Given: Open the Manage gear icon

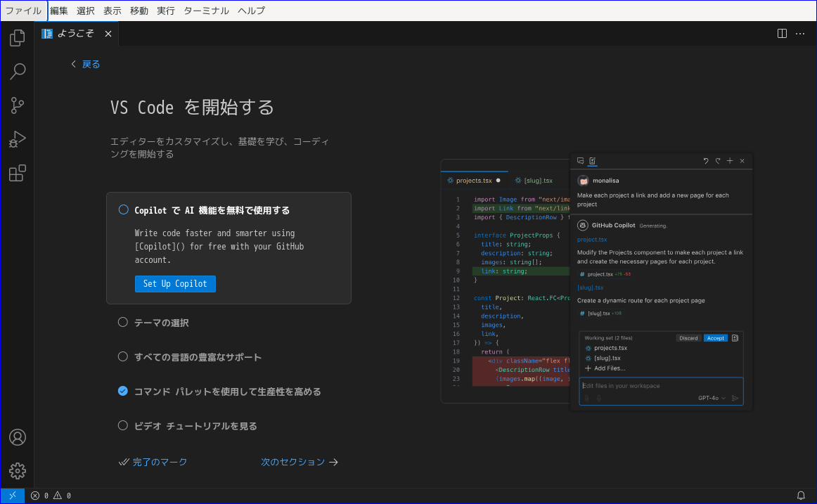Looking at the screenshot, I should click(x=17, y=471).
